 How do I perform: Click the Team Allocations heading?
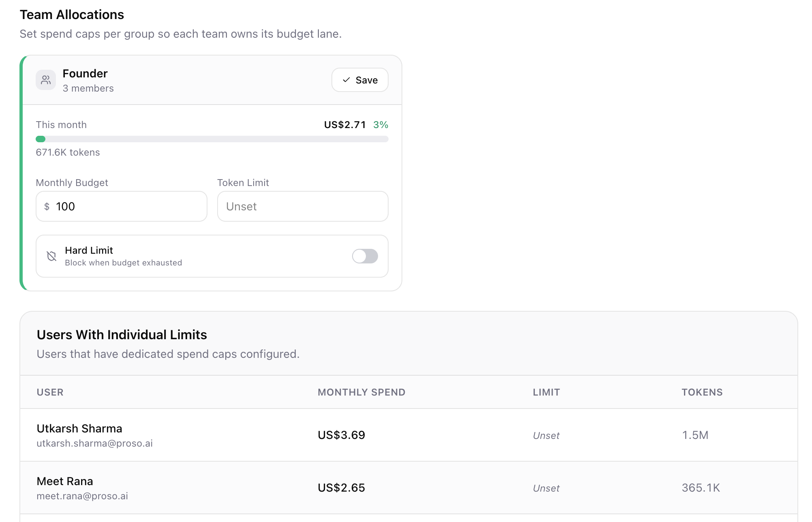pos(72,15)
